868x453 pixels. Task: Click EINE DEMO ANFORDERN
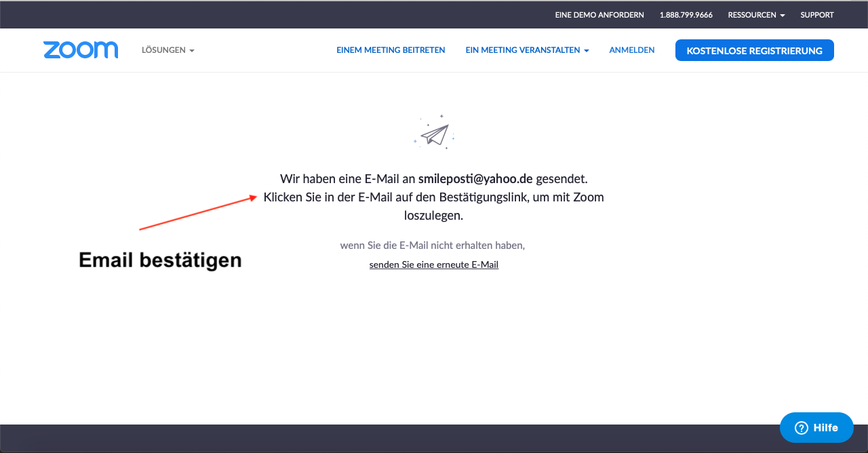(599, 15)
